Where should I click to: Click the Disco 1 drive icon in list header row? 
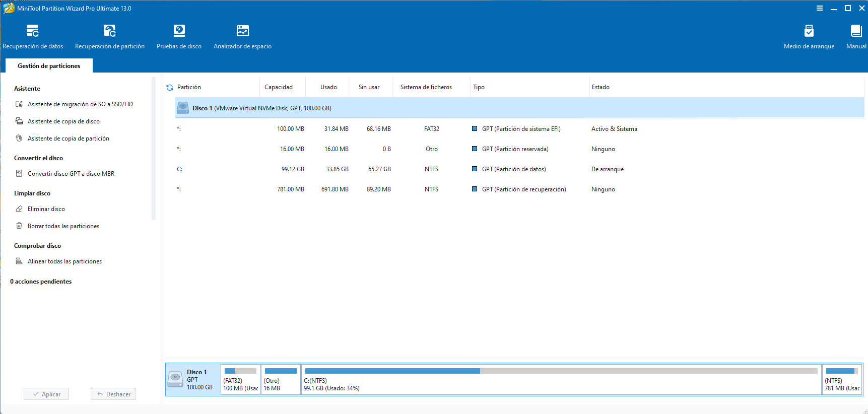coord(183,108)
